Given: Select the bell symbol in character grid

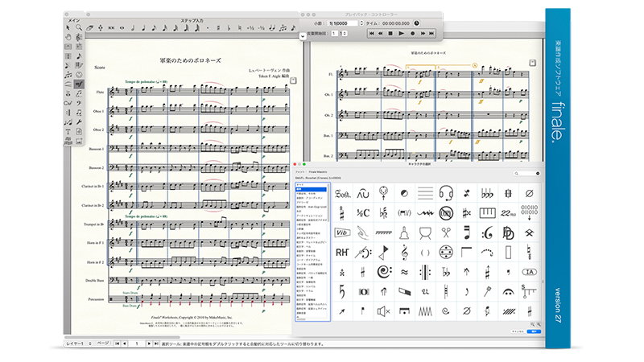Looking at the screenshot, I should 404,232.
